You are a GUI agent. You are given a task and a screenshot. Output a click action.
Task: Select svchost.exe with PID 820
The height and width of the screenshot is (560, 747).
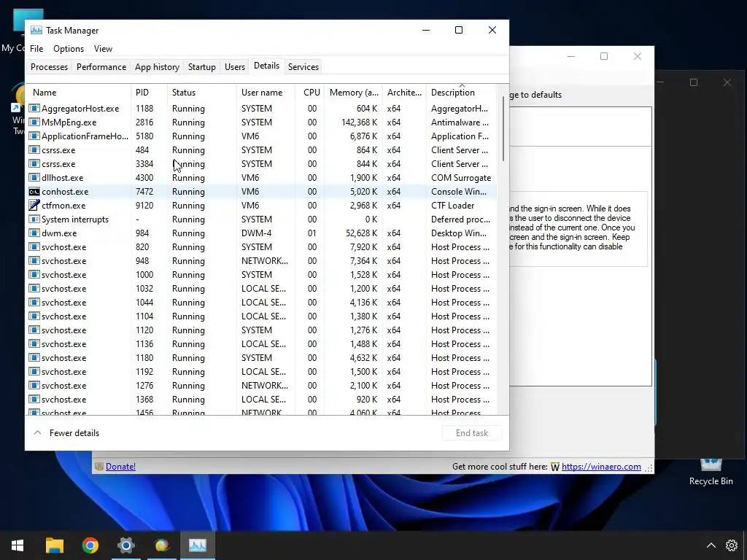pyautogui.click(x=262, y=247)
